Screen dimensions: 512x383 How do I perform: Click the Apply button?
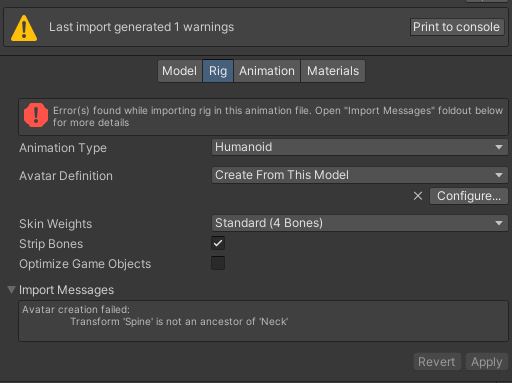pyautogui.click(x=487, y=362)
